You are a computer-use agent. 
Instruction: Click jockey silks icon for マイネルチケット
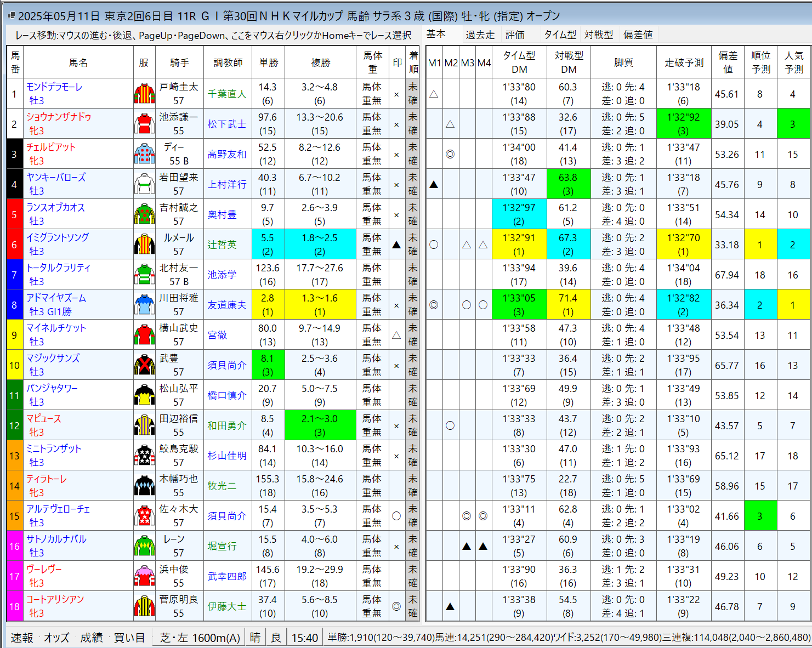pos(144,335)
